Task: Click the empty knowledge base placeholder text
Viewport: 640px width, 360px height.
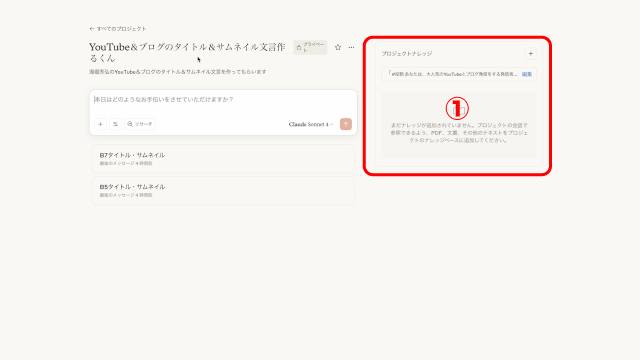Action: click(459, 133)
